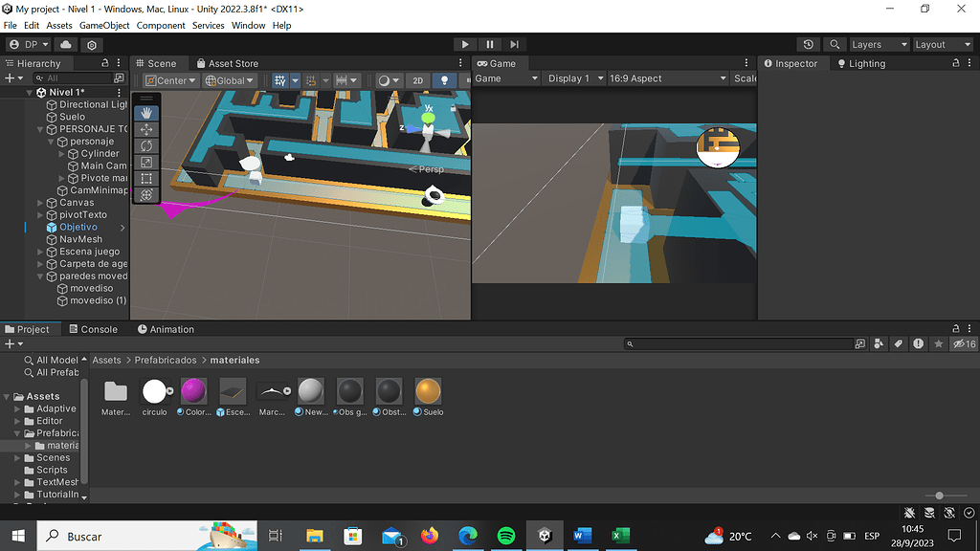
Task: Toggle 2D view mode in the Scene view
Action: [x=417, y=80]
